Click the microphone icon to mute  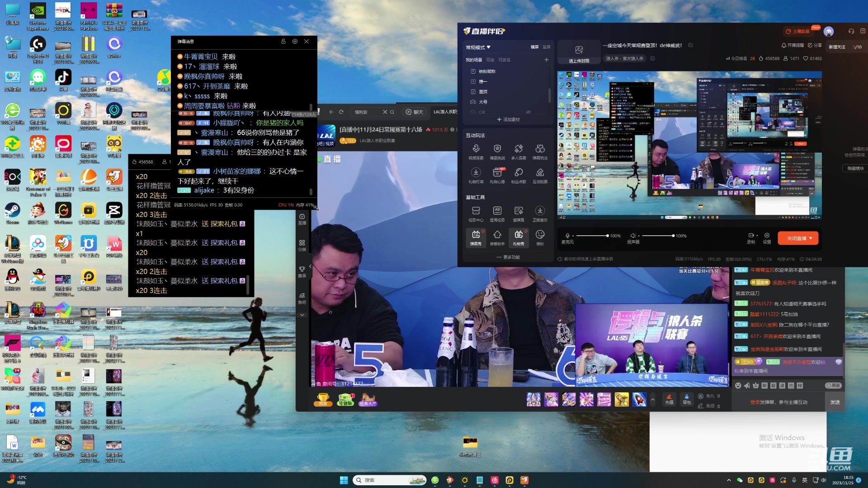(567, 236)
